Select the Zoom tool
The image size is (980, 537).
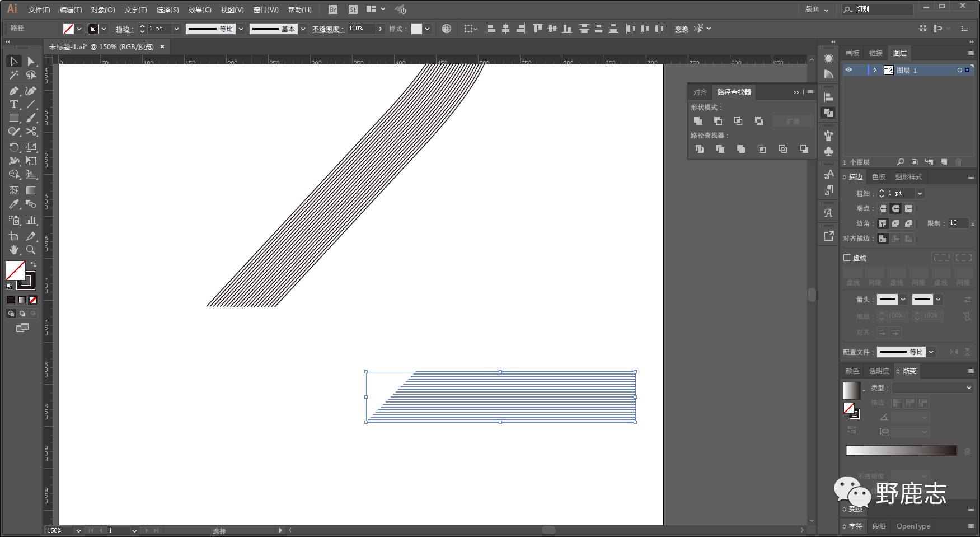pos(31,250)
